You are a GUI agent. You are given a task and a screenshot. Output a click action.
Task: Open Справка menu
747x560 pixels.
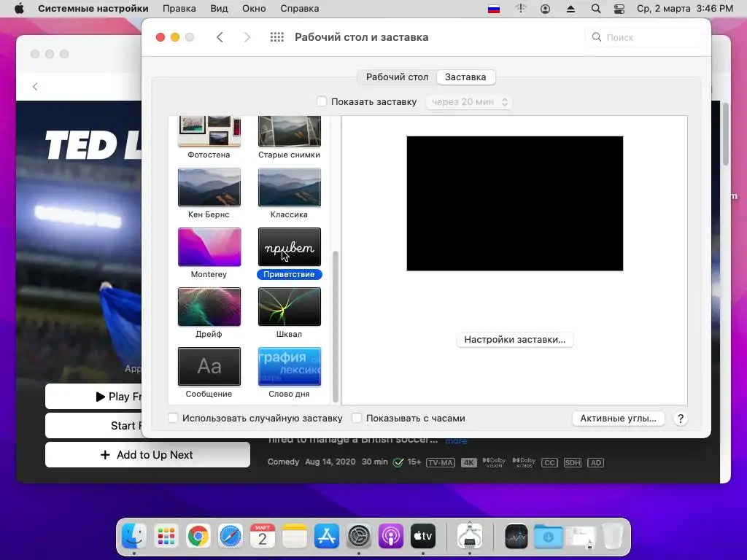(x=299, y=9)
